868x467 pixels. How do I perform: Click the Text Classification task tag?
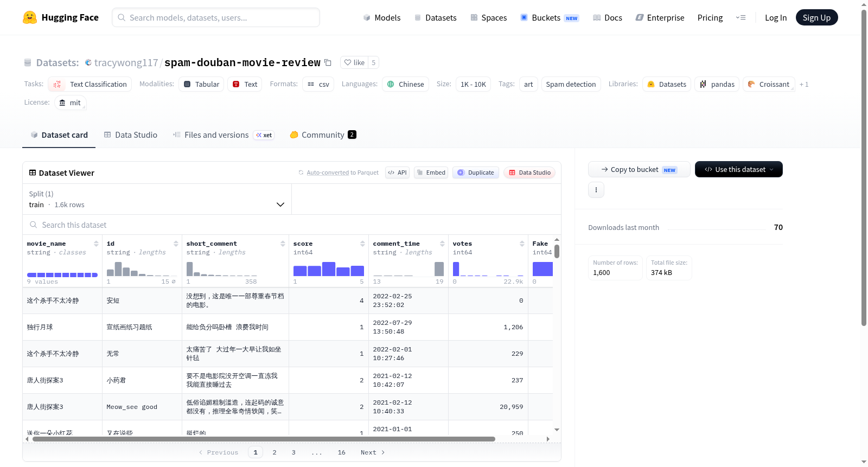pyautogui.click(x=90, y=84)
